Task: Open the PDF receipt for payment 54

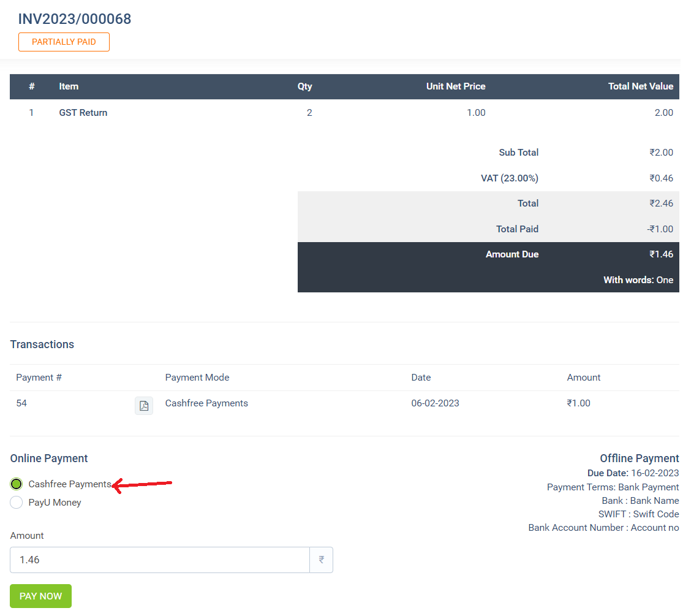Action: pos(144,405)
